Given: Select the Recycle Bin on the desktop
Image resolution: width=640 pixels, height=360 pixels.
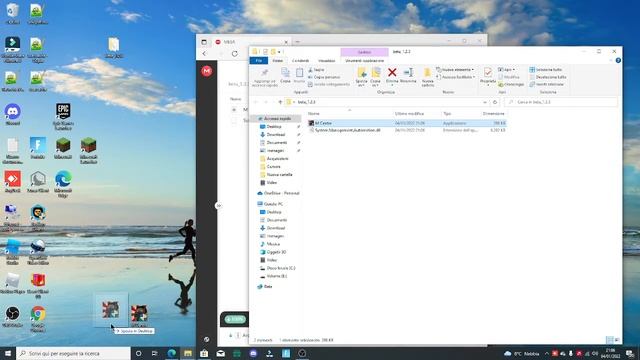Looking at the screenshot, I should [13, 13].
